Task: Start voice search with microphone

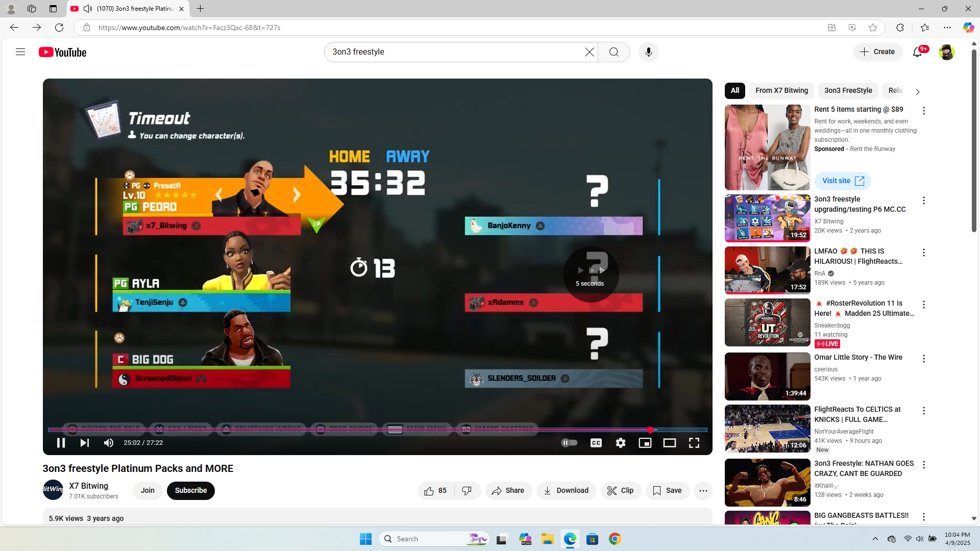Action: pyautogui.click(x=649, y=52)
